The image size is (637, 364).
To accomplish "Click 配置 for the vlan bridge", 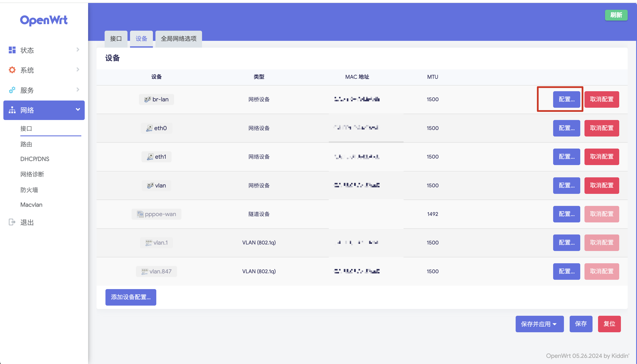I will 566,186.
